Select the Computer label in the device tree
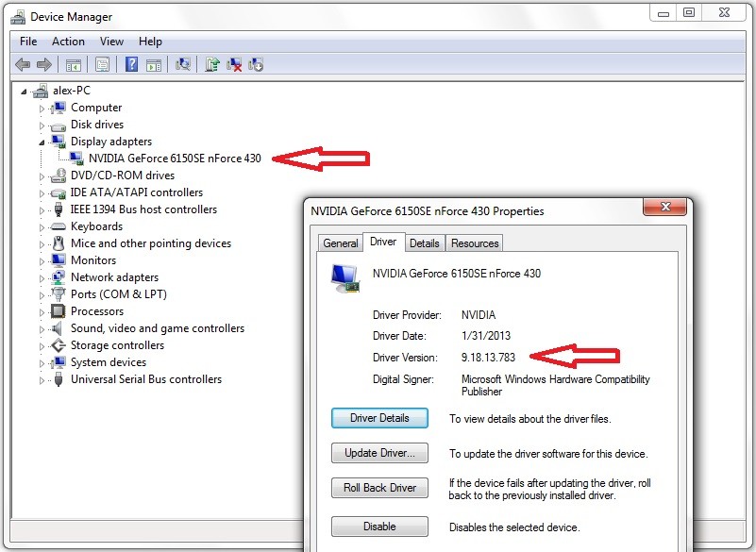This screenshot has height=552, width=756. point(96,108)
